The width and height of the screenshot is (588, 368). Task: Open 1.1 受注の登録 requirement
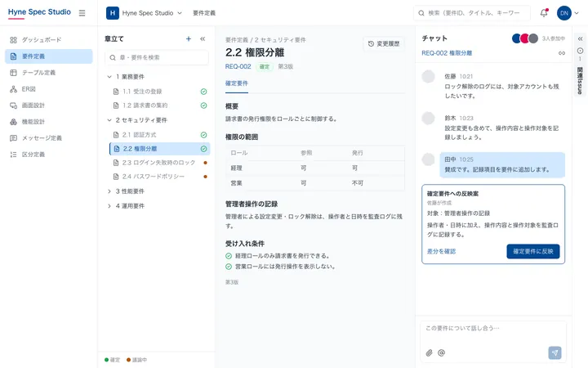point(142,92)
